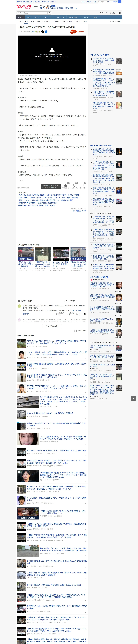
Task: Share article on Facebook icon
Action: coord(46,32)
